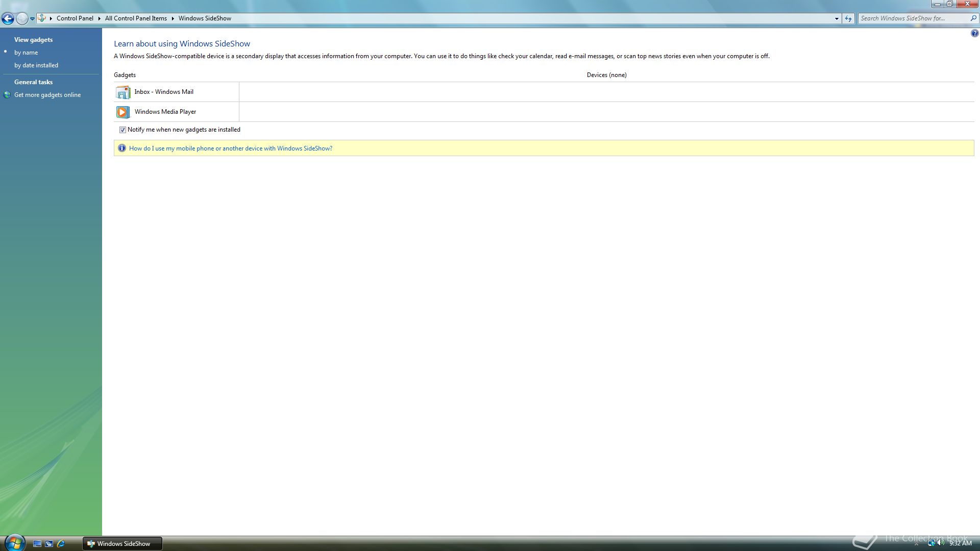Click the globe icon beside Get more gadgets
The image size is (980, 551).
tap(7, 95)
